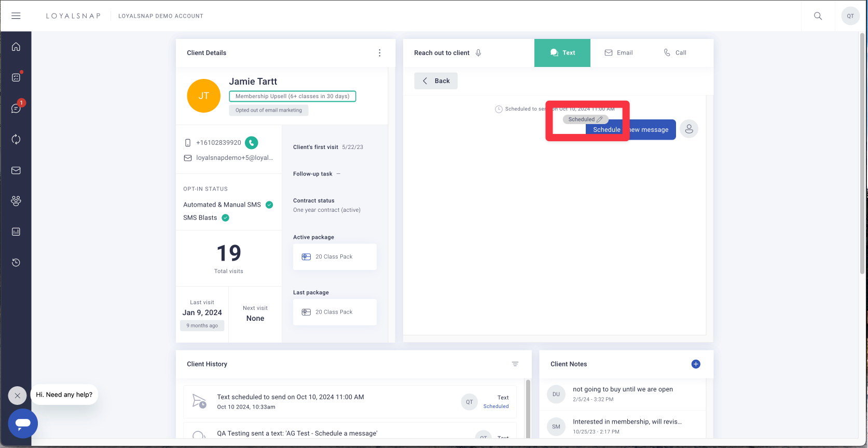The image size is (868, 448).
Task: Toggle SMS Blasts opt-in checkmark
Action: tap(225, 218)
